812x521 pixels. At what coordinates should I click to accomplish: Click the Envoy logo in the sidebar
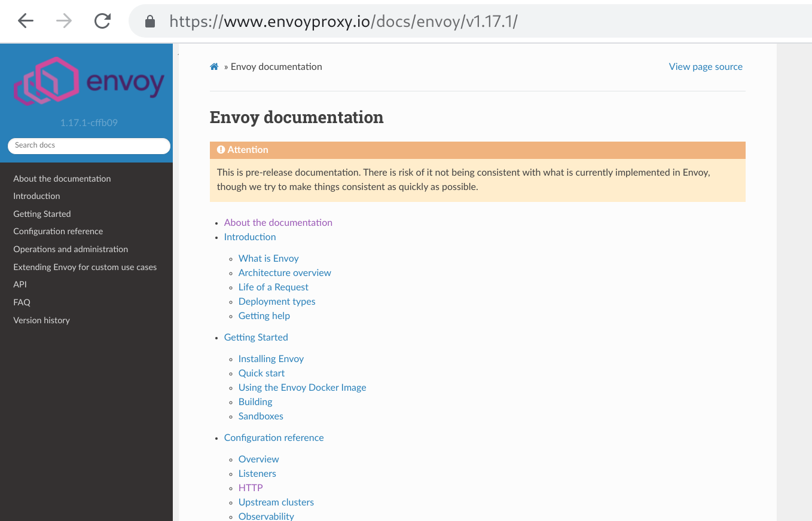click(89, 81)
